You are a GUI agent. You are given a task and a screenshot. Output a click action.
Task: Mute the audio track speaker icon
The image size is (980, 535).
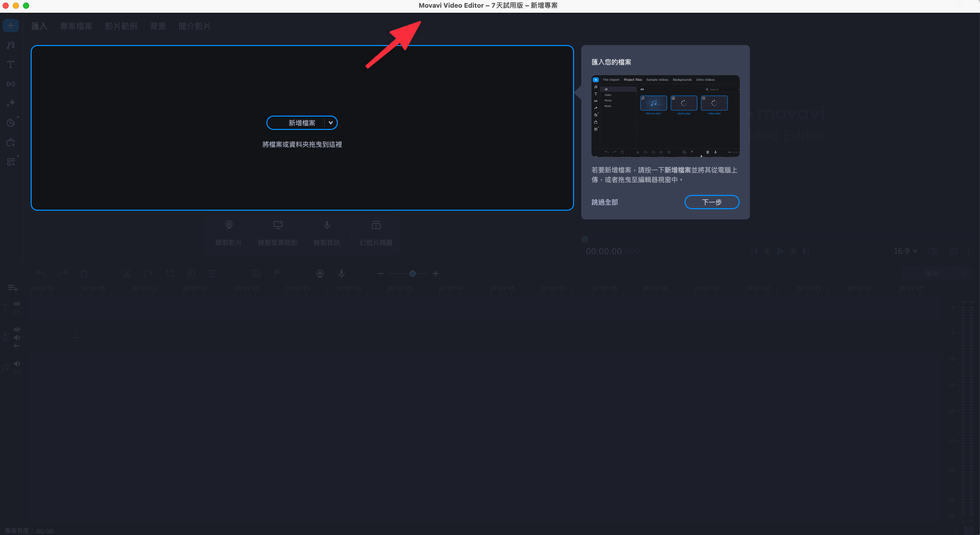(x=17, y=364)
